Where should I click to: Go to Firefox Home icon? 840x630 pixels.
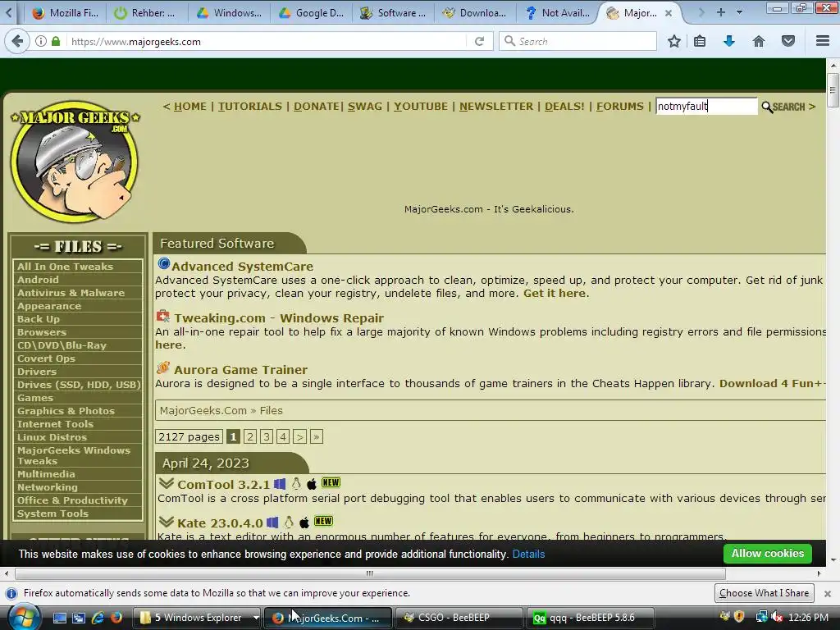759,41
